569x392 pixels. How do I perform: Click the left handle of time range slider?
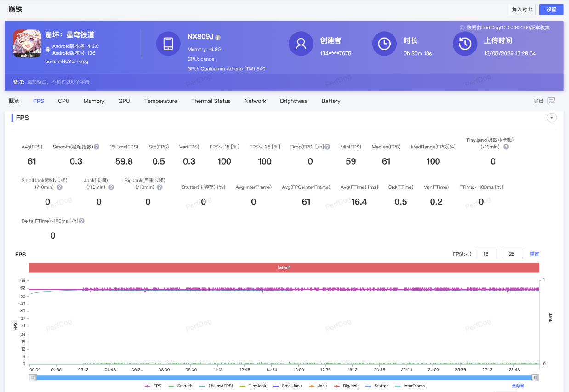(x=33, y=377)
